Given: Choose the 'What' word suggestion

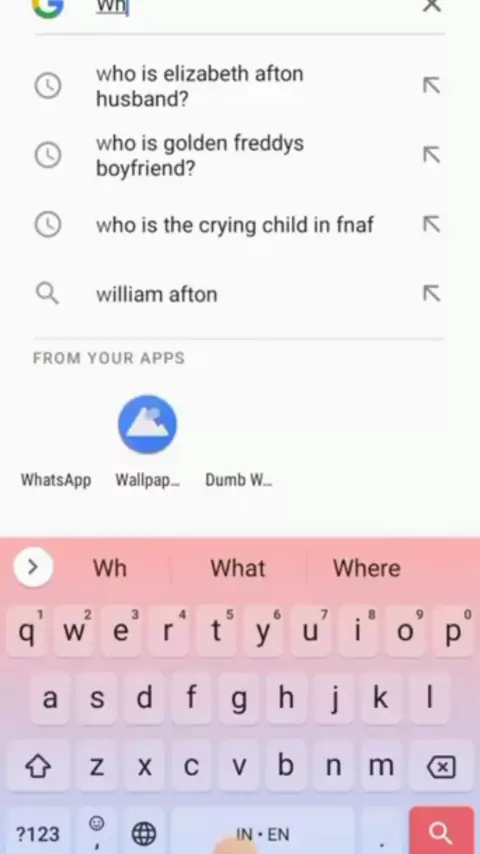Looking at the screenshot, I should point(238,568).
